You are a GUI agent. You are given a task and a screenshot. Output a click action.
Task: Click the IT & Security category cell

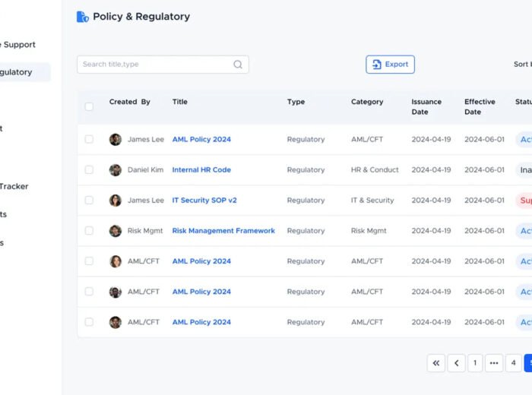tap(372, 201)
